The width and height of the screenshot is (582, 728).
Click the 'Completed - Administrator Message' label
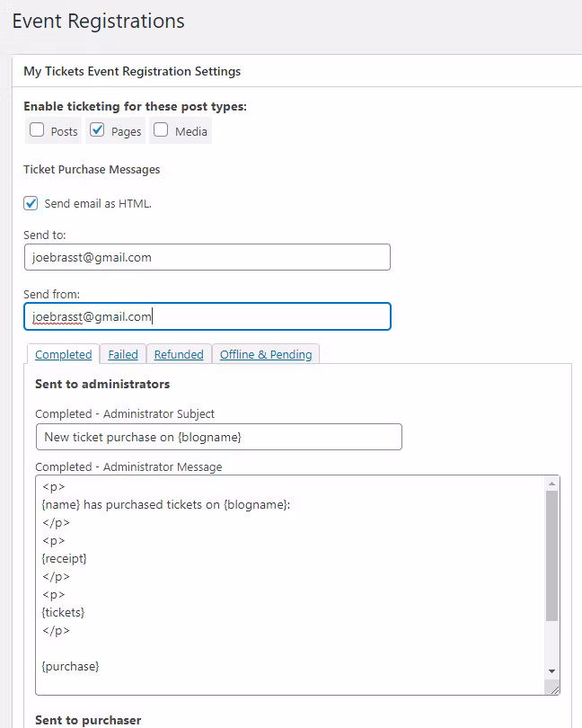coord(128,467)
